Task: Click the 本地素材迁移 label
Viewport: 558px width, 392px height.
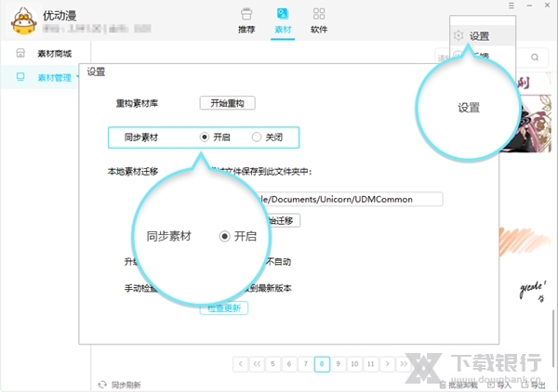Action: point(133,172)
